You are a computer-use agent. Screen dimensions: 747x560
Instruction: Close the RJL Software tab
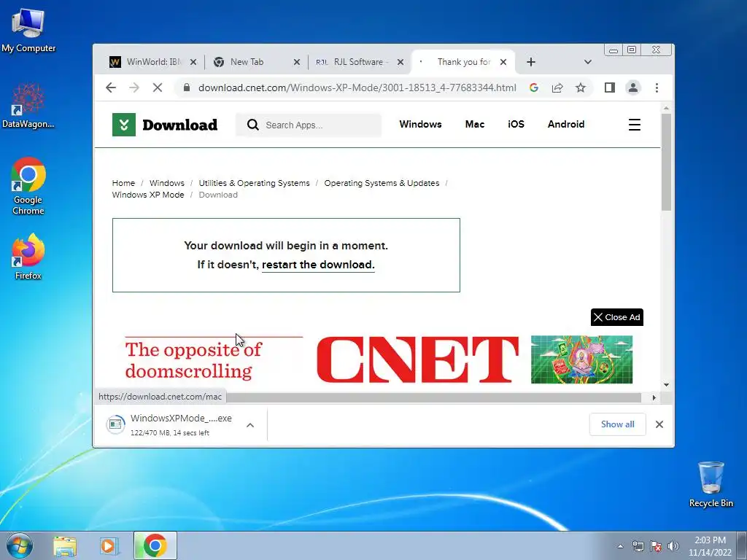(x=400, y=62)
